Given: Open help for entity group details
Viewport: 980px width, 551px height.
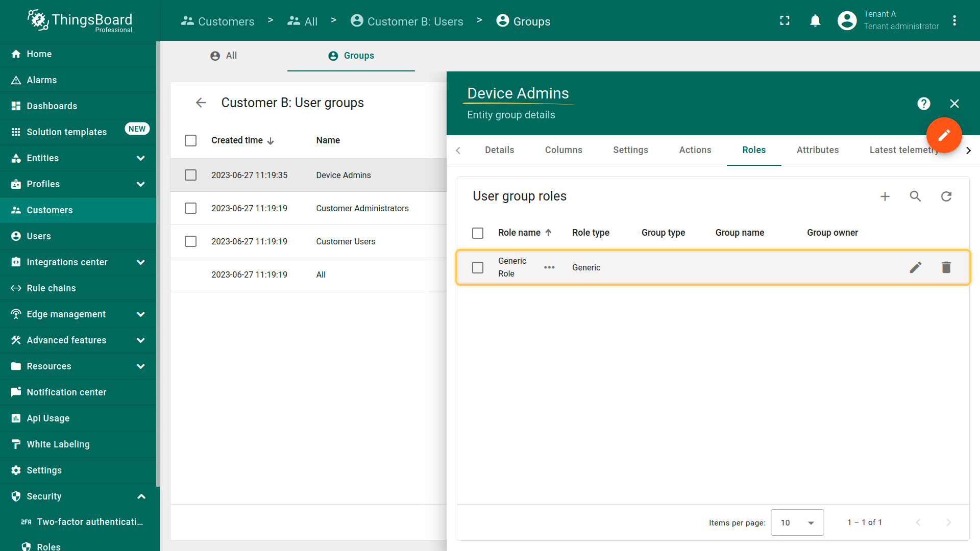Looking at the screenshot, I should (923, 104).
